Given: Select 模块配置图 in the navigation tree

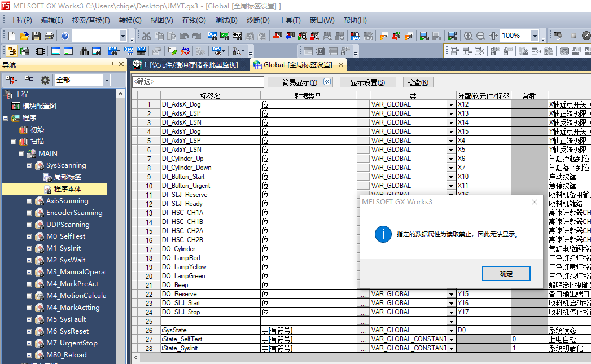Looking at the screenshot, I should pyautogui.click(x=39, y=106).
